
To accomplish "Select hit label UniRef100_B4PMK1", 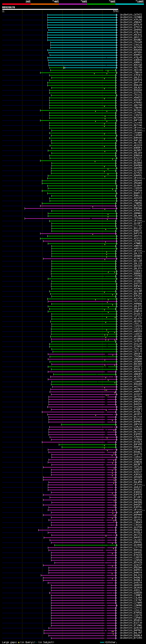I will 131,630.
